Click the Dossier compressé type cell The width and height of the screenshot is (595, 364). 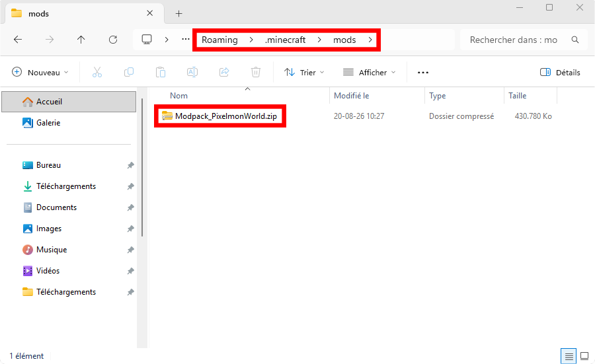[461, 116]
